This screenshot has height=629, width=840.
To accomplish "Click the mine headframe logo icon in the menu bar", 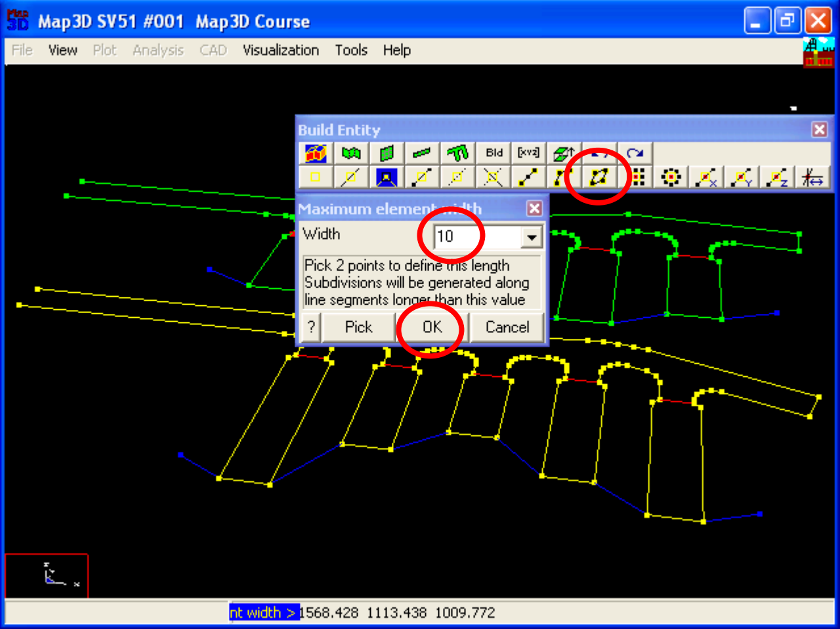I will pos(819,53).
